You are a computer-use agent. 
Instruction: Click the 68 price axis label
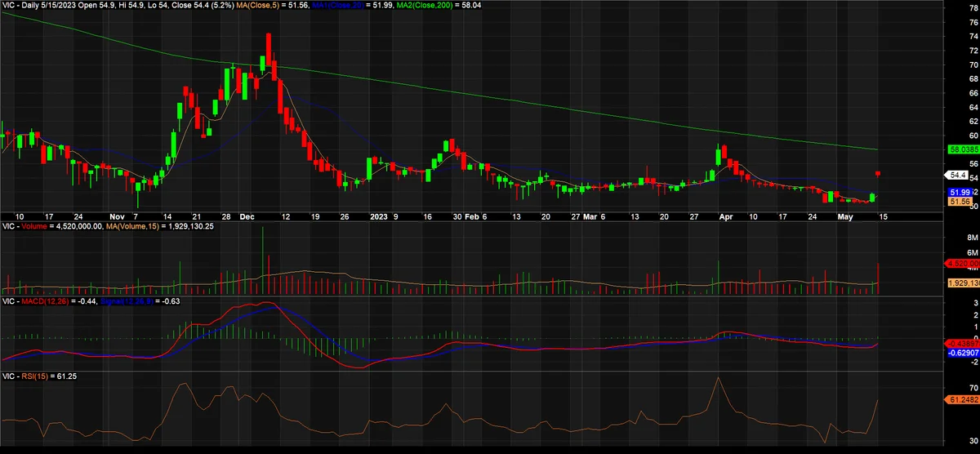pyautogui.click(x=973, y=79)
